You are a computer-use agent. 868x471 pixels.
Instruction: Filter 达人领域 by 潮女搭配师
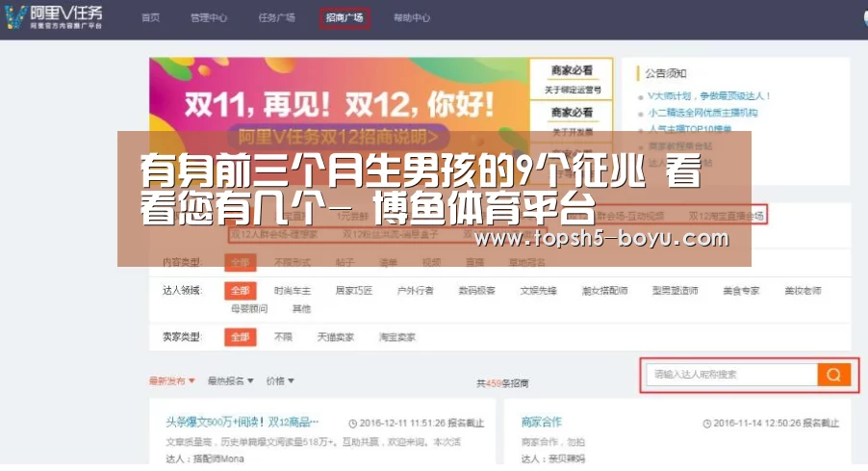point(604,290)
